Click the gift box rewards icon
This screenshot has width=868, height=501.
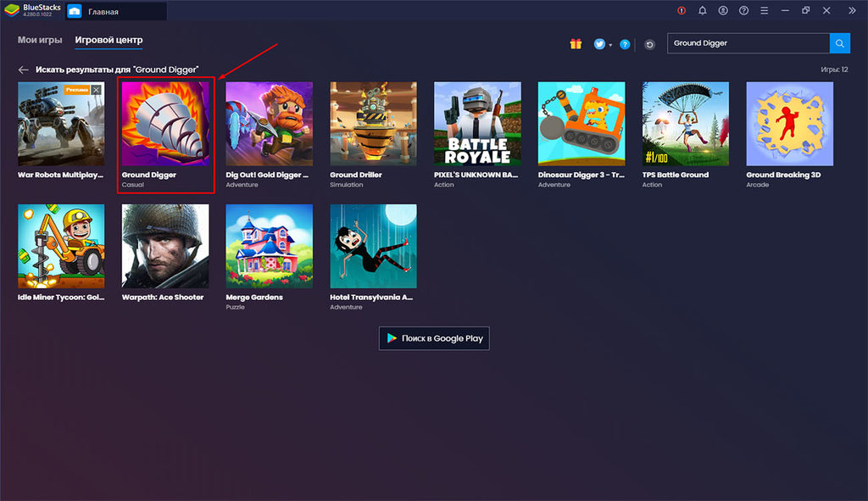pyautogui.click(x=576, y=44)
